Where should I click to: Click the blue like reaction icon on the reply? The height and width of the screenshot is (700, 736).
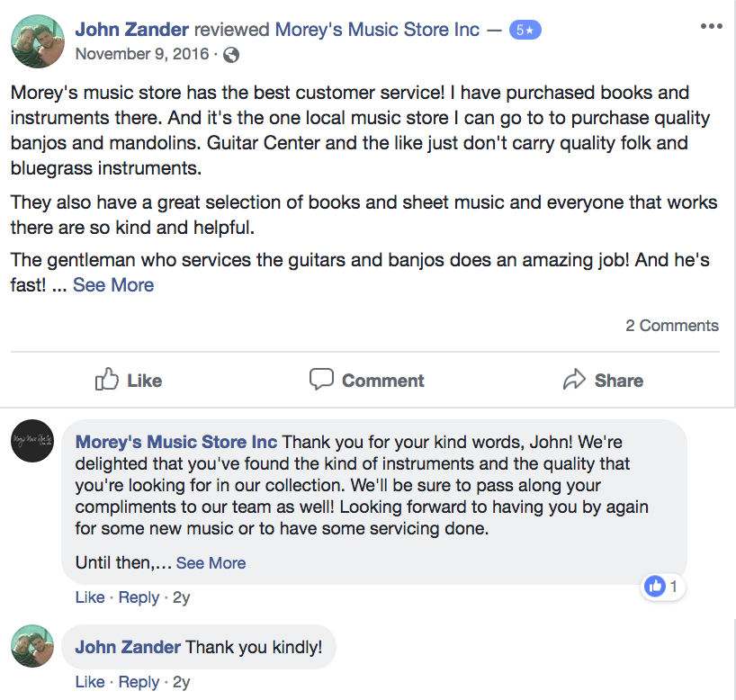pyautogui.click(x=655, y=587)
